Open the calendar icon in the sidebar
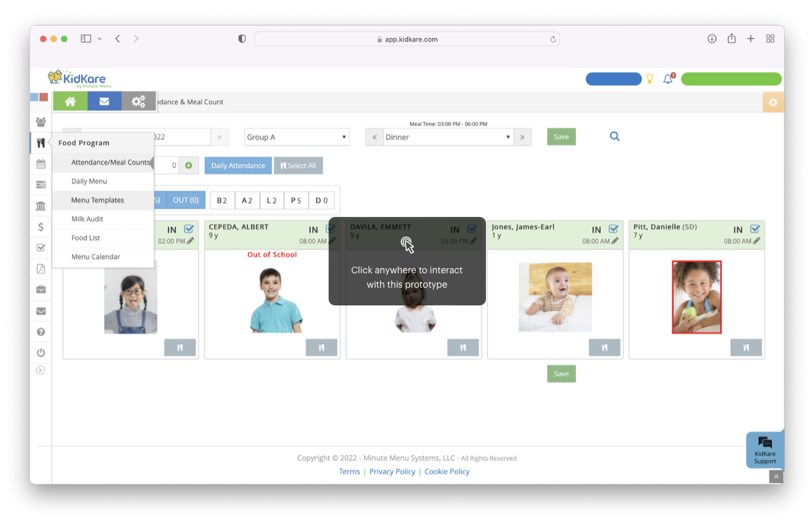Image resolution: width=812 pixels, height=523 pixels. [x=41, y=164]
